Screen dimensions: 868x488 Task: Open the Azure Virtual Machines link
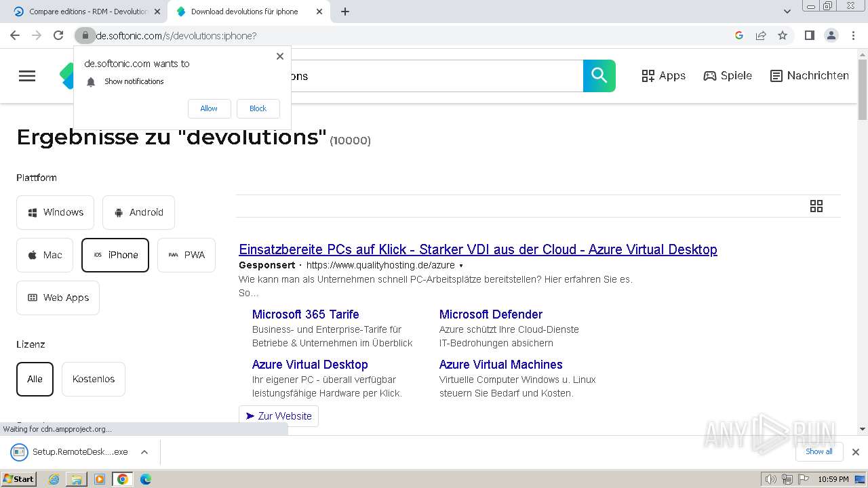point(501,365)
